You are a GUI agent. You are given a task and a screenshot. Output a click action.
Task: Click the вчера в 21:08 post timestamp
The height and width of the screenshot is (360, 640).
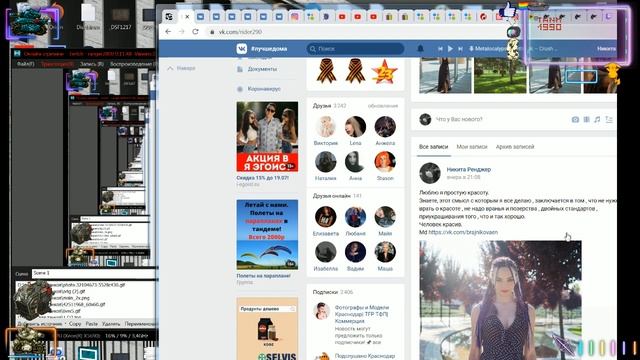point(463,177)
